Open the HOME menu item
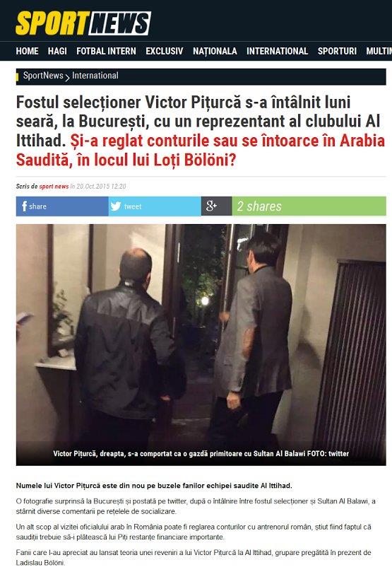This screenshot has width=392, height=572. (27, 51)
